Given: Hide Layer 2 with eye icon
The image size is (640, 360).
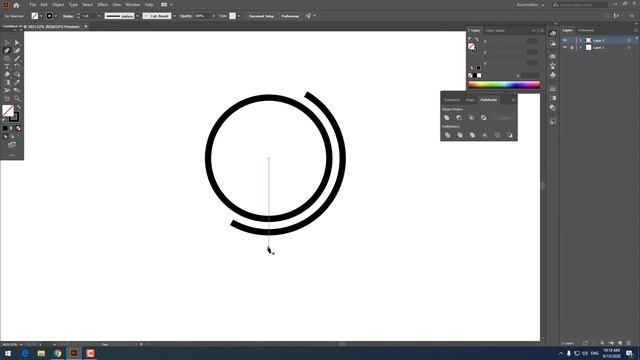Looking at the screenshot, I should [565, 40].
